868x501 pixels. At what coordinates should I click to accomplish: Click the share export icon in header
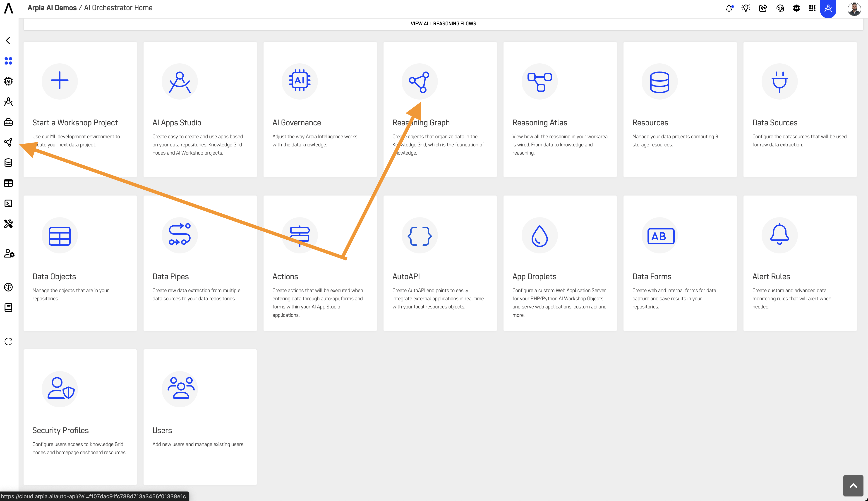click(763, 8)
